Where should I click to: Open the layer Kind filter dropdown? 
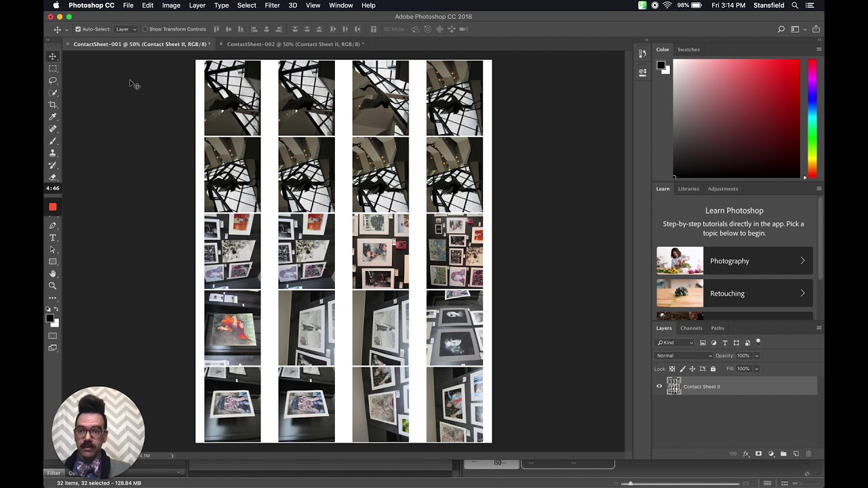[675, 343]
